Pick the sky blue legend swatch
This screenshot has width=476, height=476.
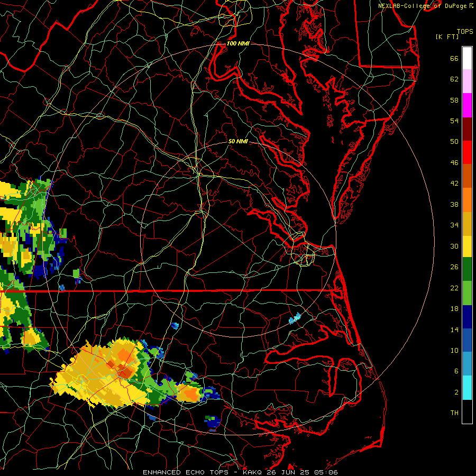[467, 364]
